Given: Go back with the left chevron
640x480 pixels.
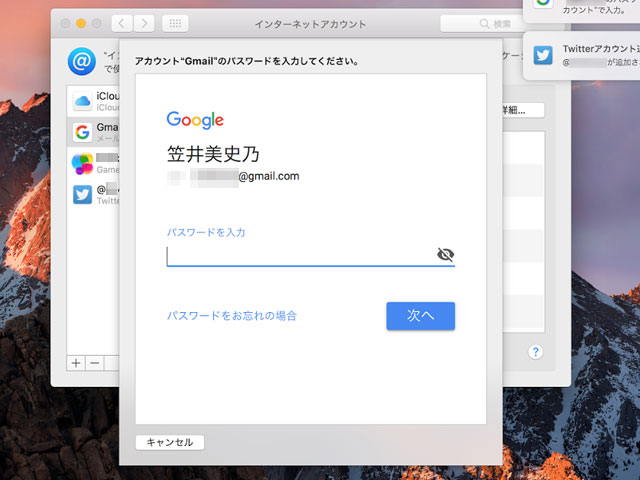Looking at the screenshot, I should 122,24.
